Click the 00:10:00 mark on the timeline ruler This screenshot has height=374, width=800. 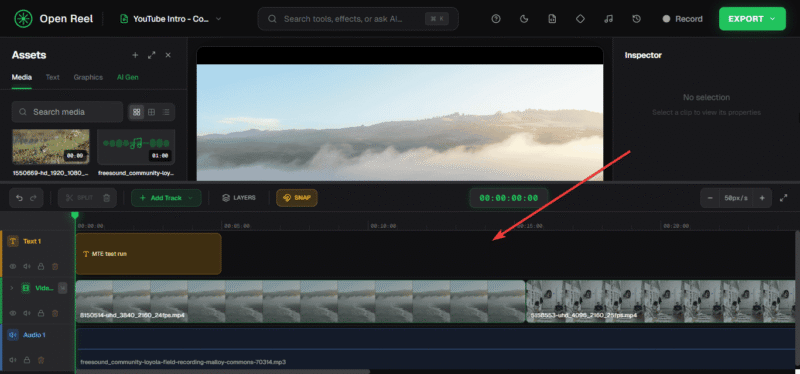(x=383, y=226)
